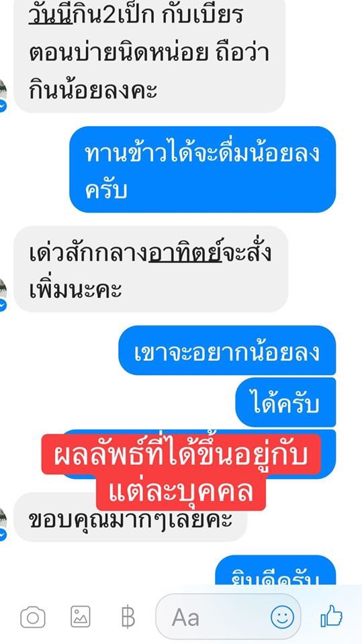
Task: Select the blue bubble ยินดีครับ
Action: (276, 570)
